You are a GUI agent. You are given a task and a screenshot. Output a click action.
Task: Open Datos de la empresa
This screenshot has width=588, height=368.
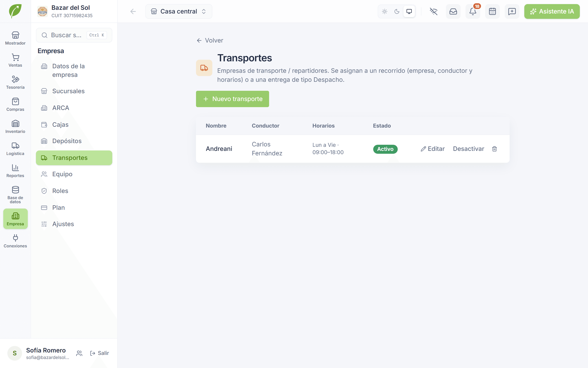click(74, 70)
